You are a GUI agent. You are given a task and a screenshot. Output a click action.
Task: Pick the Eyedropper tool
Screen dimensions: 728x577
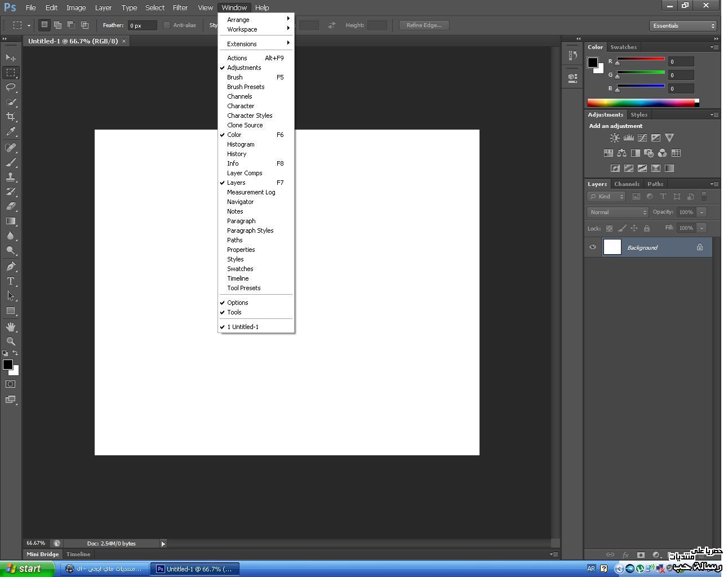click(11, 132)
